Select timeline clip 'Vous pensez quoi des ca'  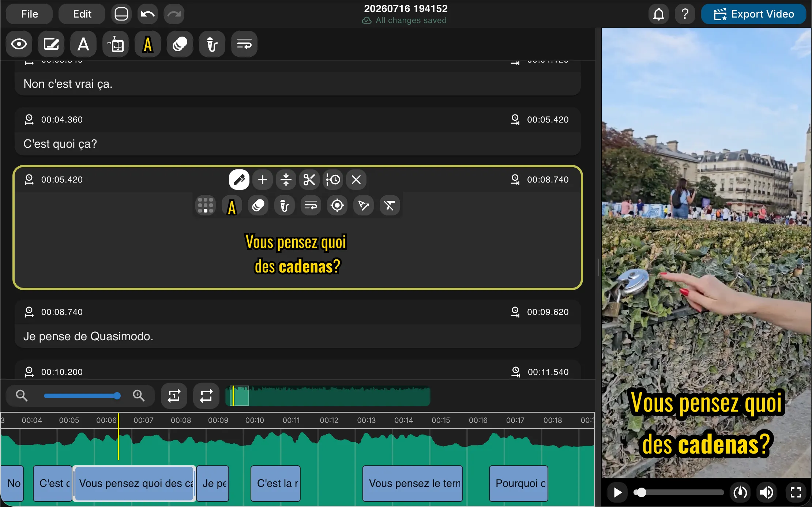coord(134,483)
